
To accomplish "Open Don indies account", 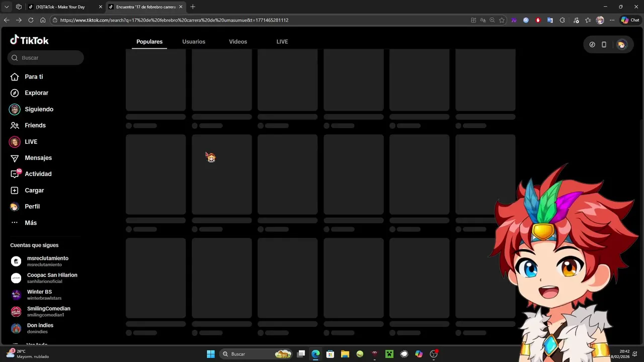I will click(x=32, y=328).
